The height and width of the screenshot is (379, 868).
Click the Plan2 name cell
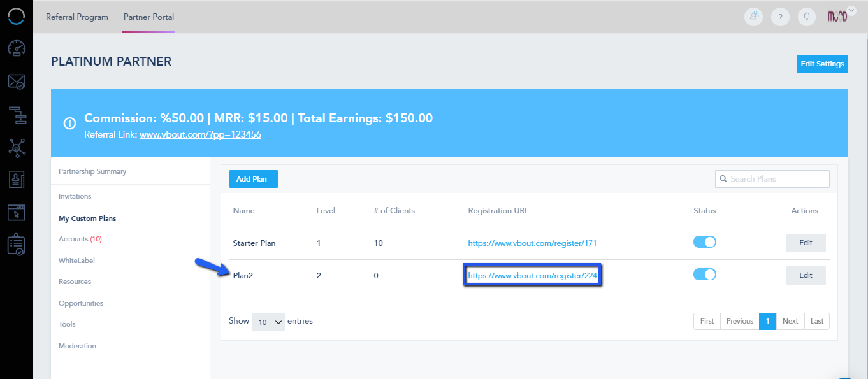[243, 275]
